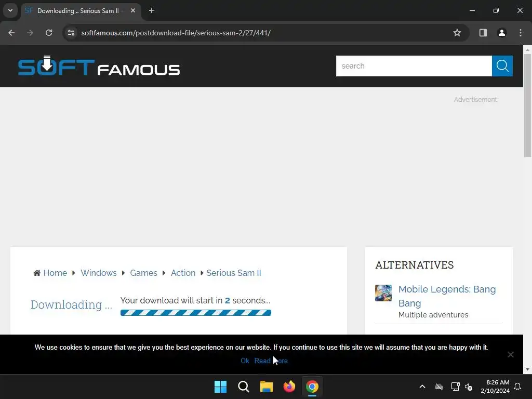Click the scrollbar up arrow
This screenshot has width=532, height=399.
coord(527,50)
